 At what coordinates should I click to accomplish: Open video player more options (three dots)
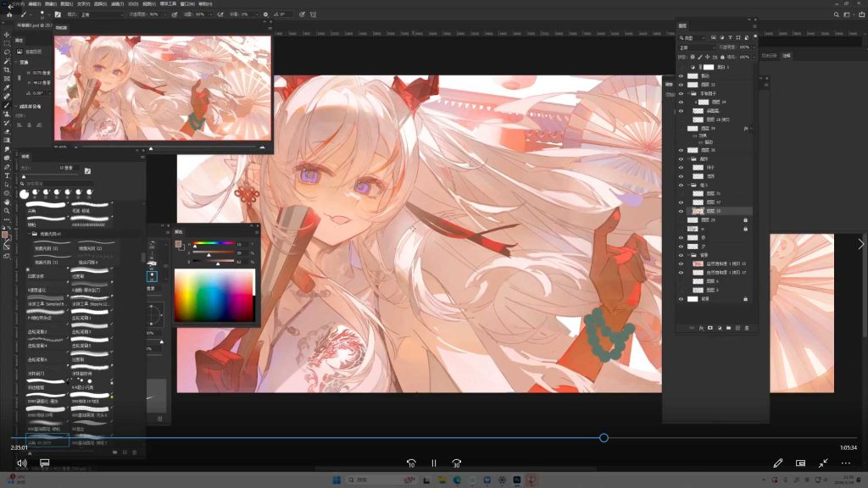pyautogui.click(x=845, y=463)
